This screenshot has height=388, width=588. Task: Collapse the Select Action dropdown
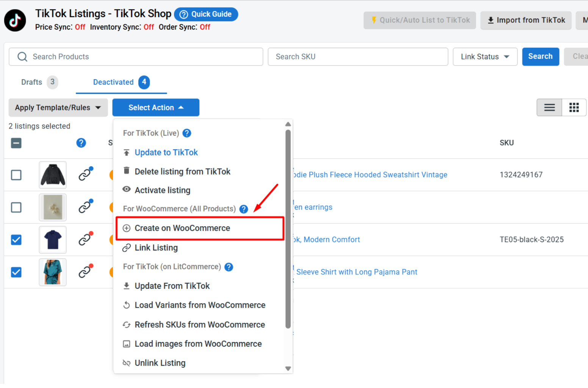pyautogui.click(x=156, y=108)
